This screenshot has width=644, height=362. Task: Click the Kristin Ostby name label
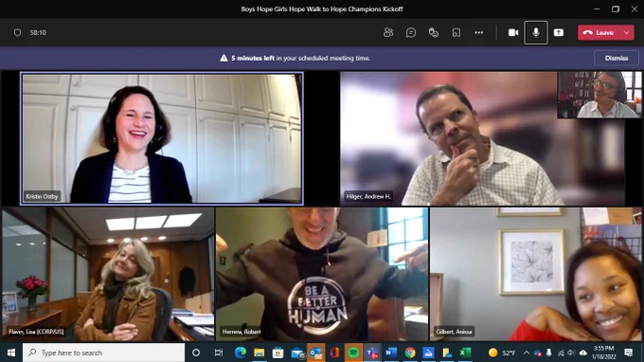point(42,196)
